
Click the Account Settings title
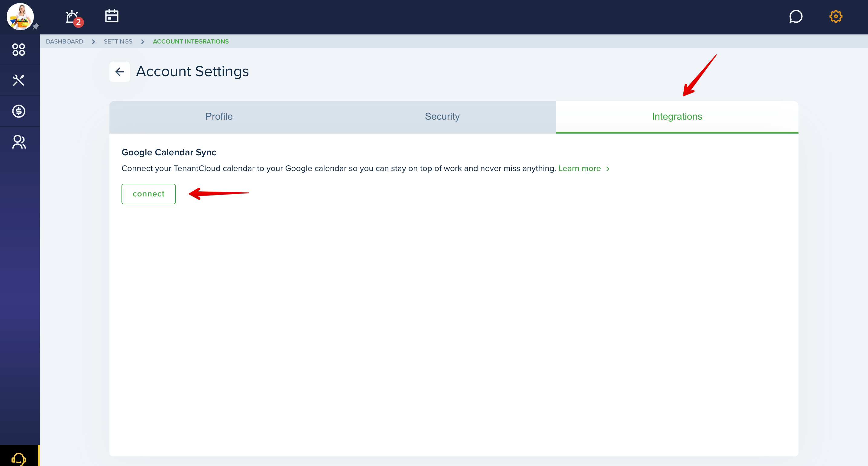click(x=193, y=71)
